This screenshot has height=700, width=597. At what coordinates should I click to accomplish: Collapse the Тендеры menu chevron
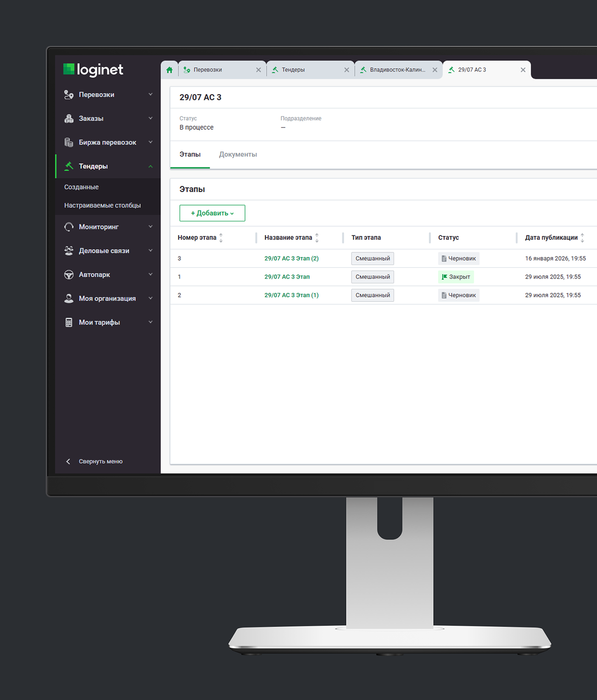coord(151,166)
